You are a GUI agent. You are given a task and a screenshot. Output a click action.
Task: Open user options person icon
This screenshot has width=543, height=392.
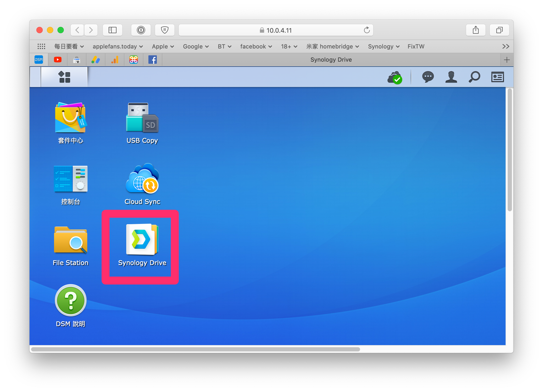451,77
